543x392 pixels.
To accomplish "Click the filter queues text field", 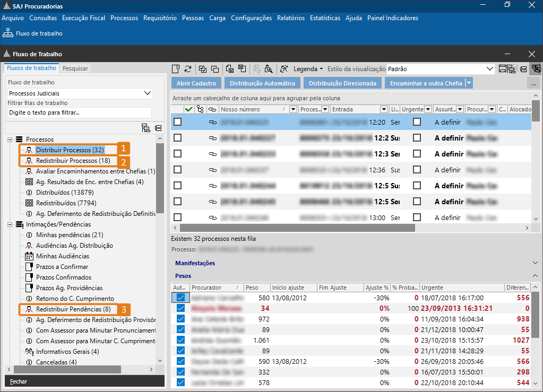I will [x=79, y=112].
